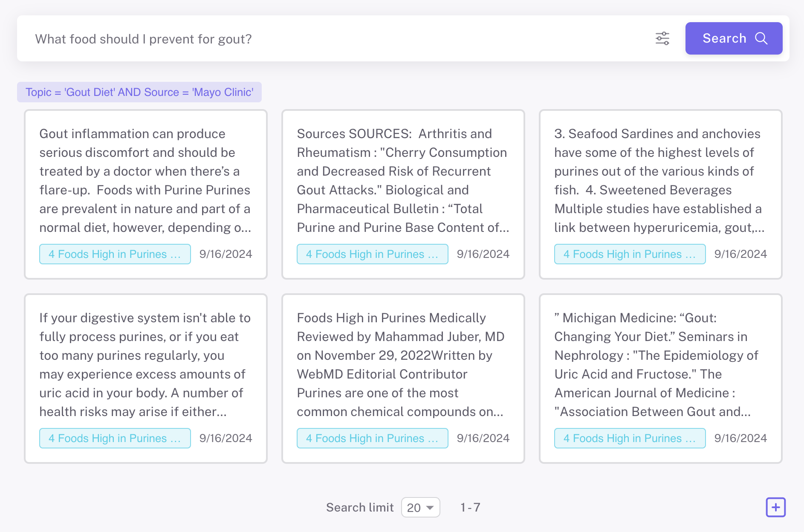Click the search query input field
The height and width of the screenshot is (532, 804).
pyautogui.click(x=333, y=39)
